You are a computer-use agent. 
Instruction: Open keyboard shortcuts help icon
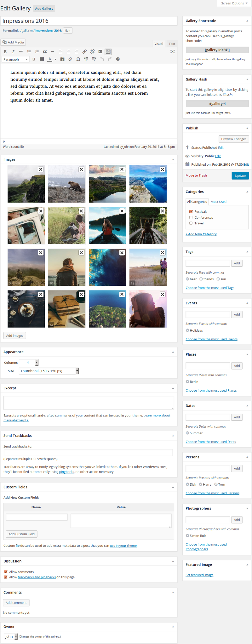118,59
